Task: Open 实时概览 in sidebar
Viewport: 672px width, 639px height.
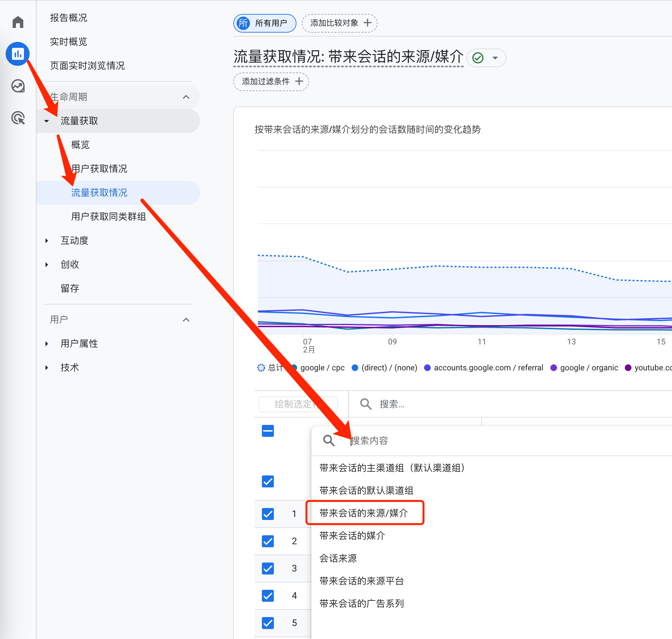Action: click(x=69, y=42)
